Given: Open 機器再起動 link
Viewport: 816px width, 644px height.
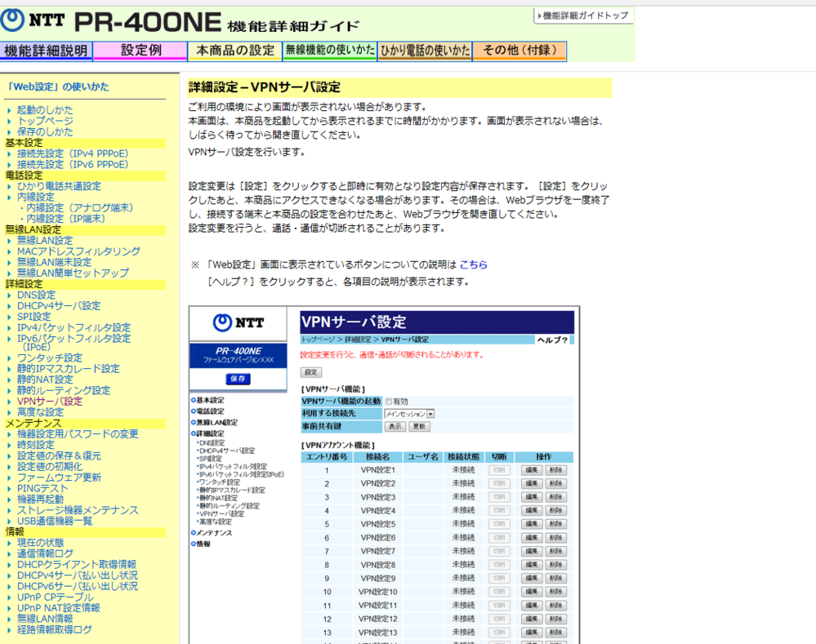Looking at the screenshot, I should (x=40, y=500).
